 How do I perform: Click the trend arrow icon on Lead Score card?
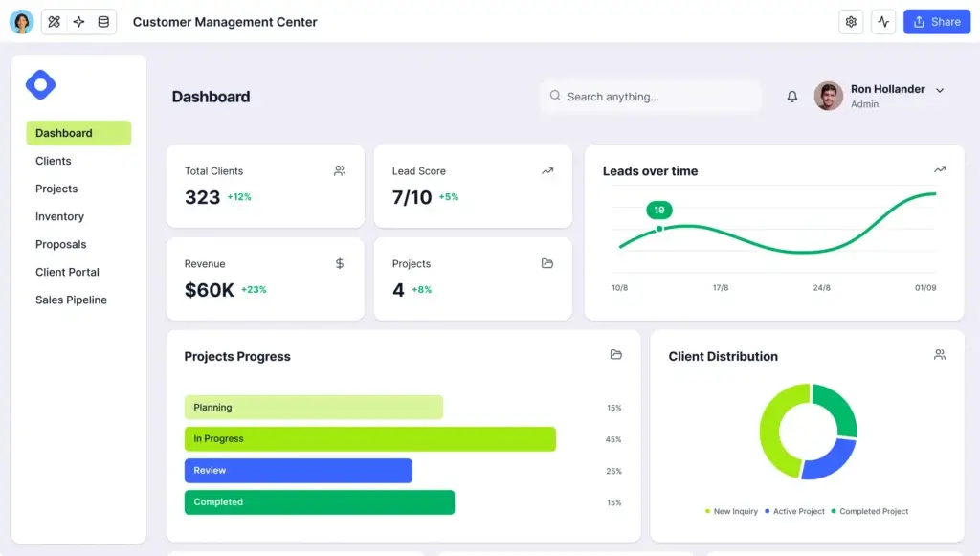click(547, 170)
